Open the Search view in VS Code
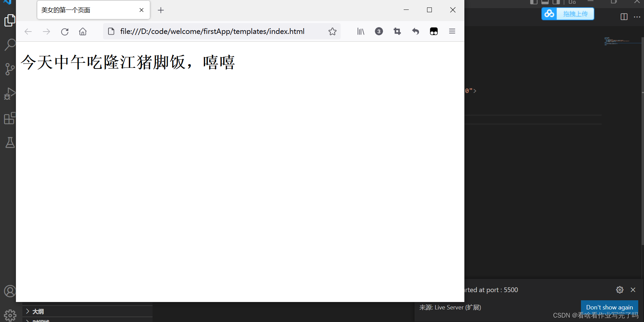 point(10,44)
